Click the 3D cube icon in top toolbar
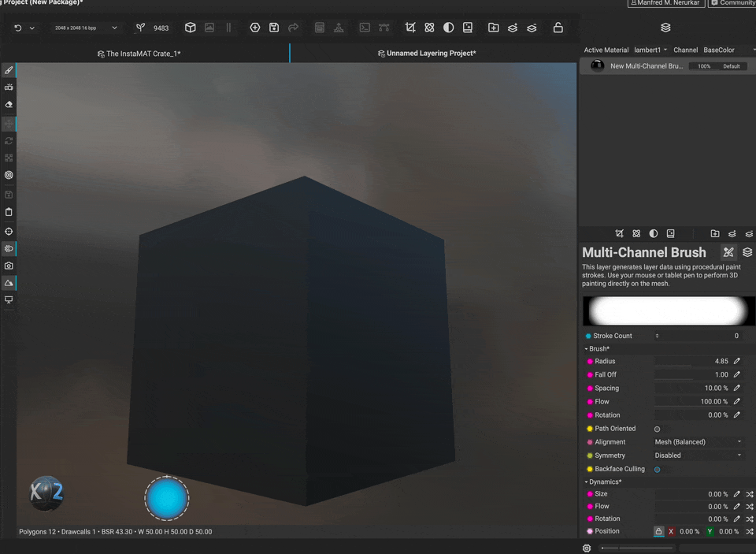Screen dimensions: 756x554 [190, 28]
